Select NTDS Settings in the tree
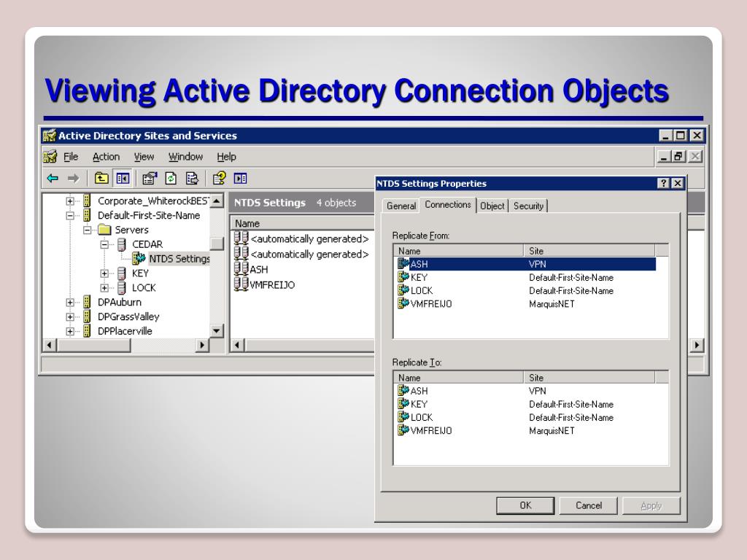Viewport: 747px width, 560px height. [179, 259]
